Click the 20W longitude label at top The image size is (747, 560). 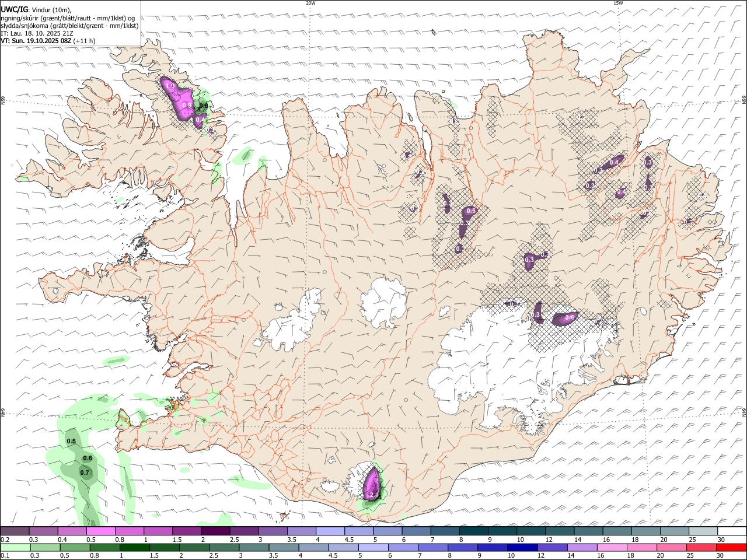pyautogui.click(x=310, y=3)
